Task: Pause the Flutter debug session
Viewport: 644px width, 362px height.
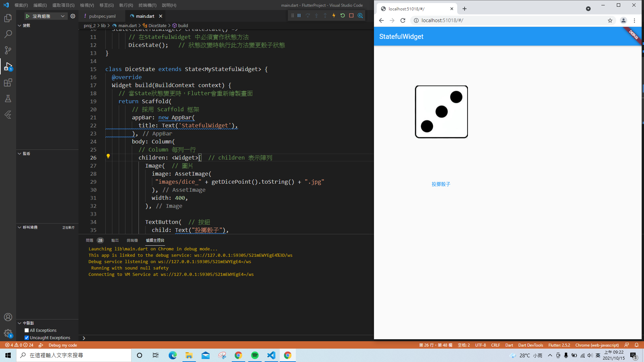Action: [299, 15]
